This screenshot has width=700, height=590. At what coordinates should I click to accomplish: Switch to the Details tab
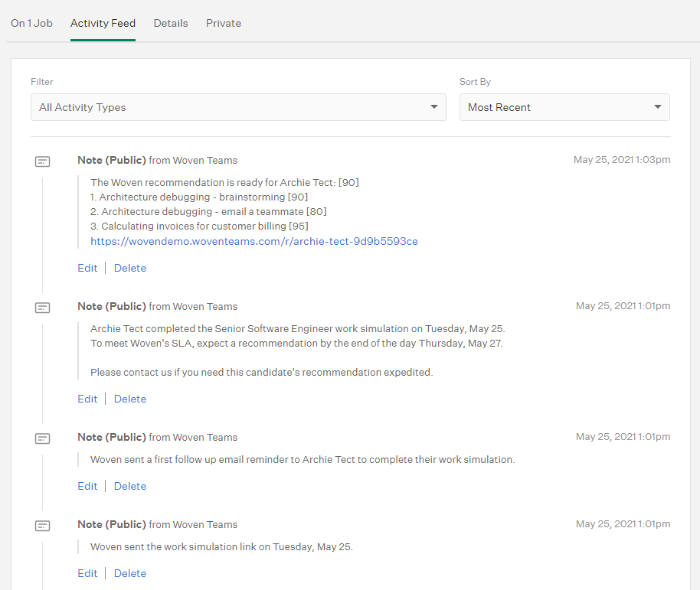pos(171,23)
